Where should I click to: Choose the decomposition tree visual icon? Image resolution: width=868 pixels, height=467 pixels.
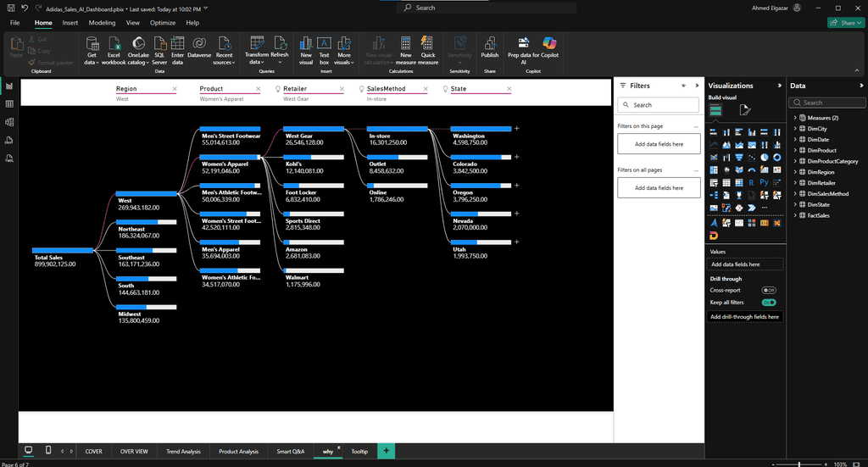point(714,195)
